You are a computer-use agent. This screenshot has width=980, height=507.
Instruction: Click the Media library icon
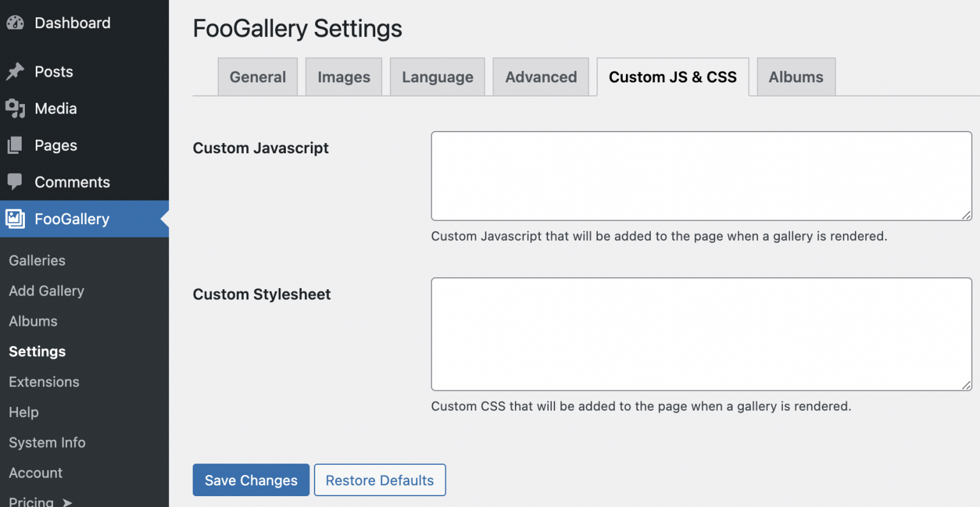point(15,109)
